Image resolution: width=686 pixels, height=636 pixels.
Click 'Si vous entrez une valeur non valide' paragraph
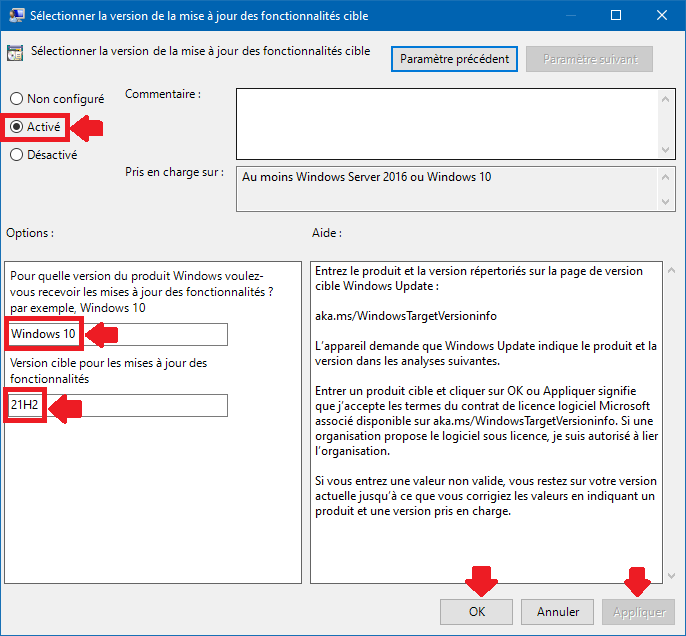(x=486, y=496)
